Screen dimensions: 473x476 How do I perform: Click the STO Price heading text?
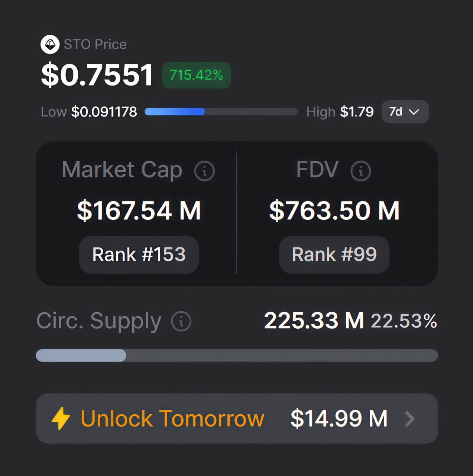click(95, 44)
